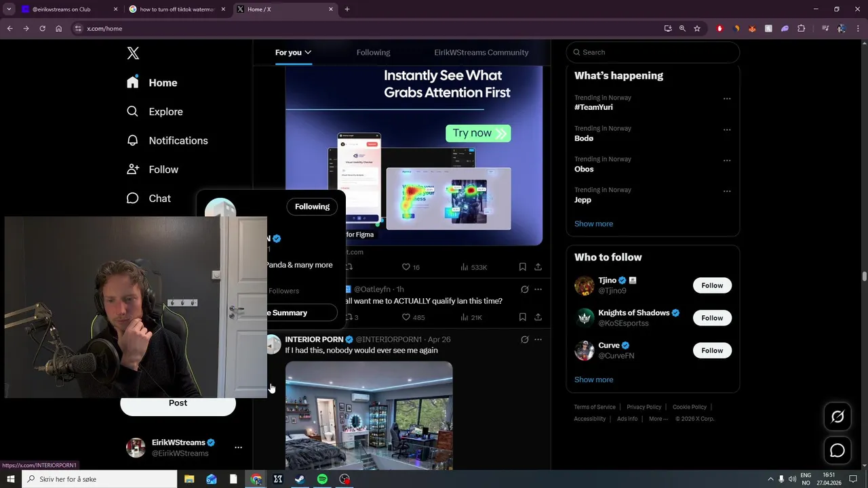Switch to the tiktok watermark search tab

(x=178, y=9)
